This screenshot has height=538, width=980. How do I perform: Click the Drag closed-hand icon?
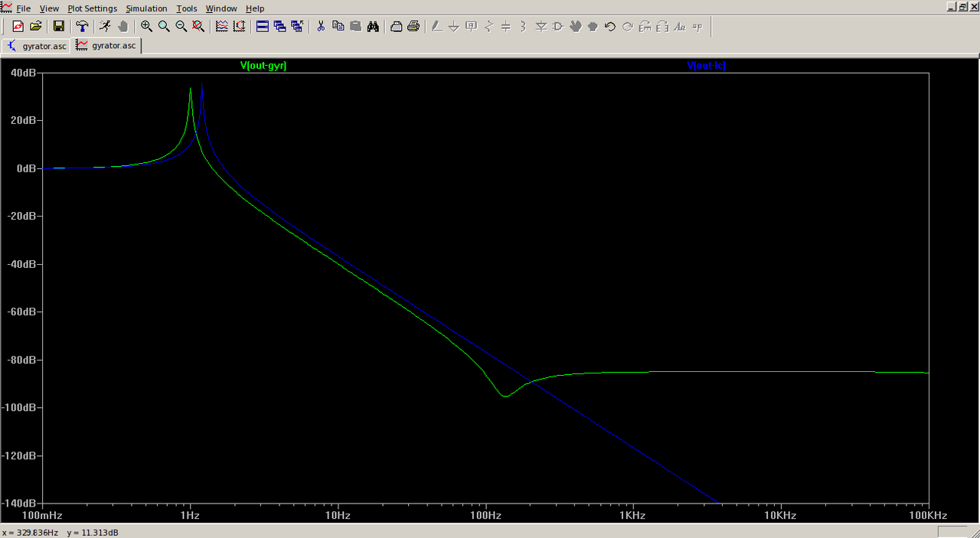(593, 26)
